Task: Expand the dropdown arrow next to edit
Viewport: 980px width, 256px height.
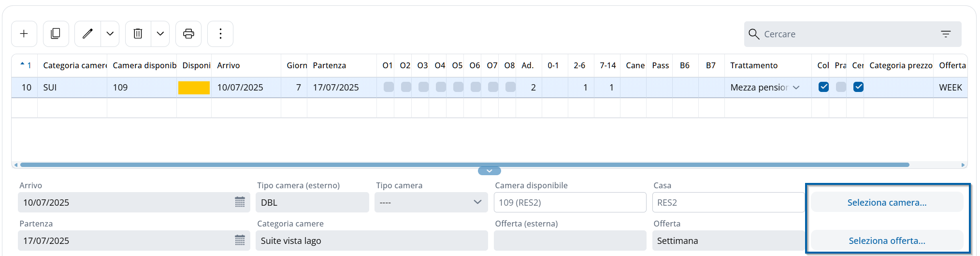Action: (110, 34)
